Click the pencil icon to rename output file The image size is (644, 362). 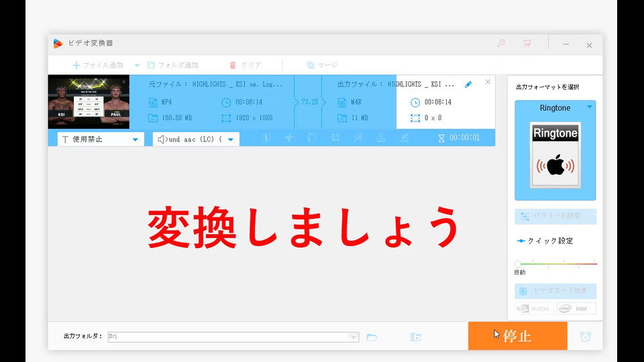click(x=468, y=84)
